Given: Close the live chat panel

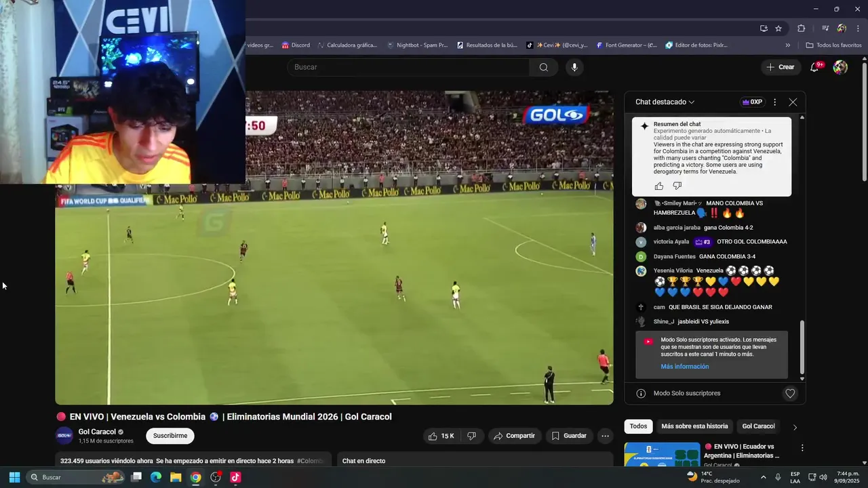Looking at the screenshot, I should (x=793, y=102).
